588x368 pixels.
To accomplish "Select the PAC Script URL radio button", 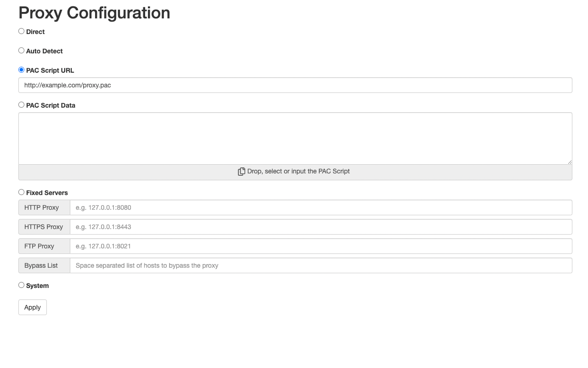I will (21, 70).
